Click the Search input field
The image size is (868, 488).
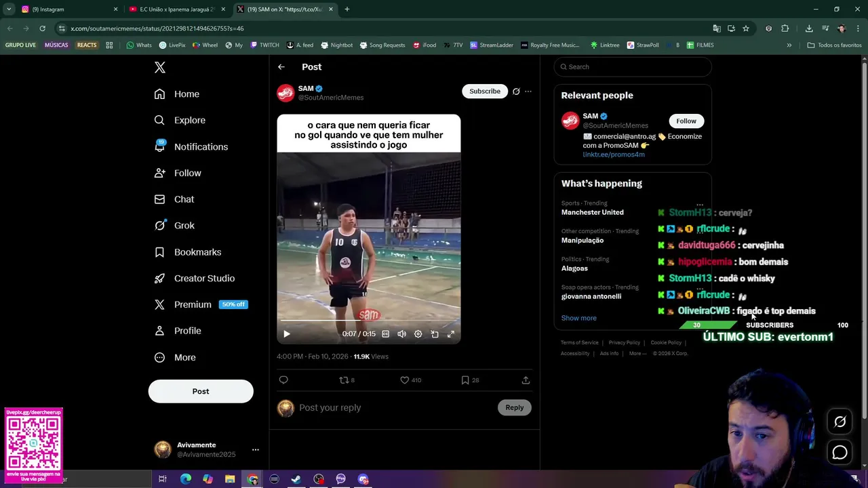[x=633, y=66]
